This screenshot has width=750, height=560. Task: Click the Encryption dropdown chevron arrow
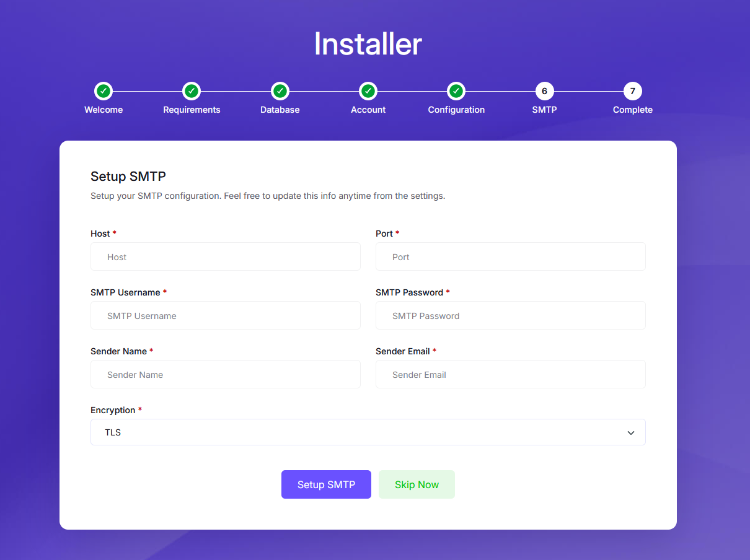(x=630, y=432)
